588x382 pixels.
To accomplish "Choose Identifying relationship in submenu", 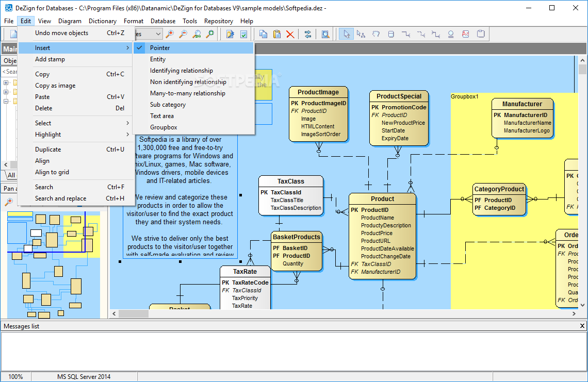I will pos(193,71).
